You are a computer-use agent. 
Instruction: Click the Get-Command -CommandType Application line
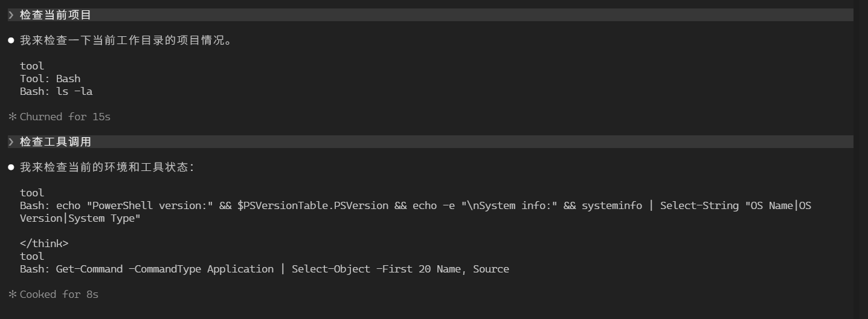(x=265, y=269)
